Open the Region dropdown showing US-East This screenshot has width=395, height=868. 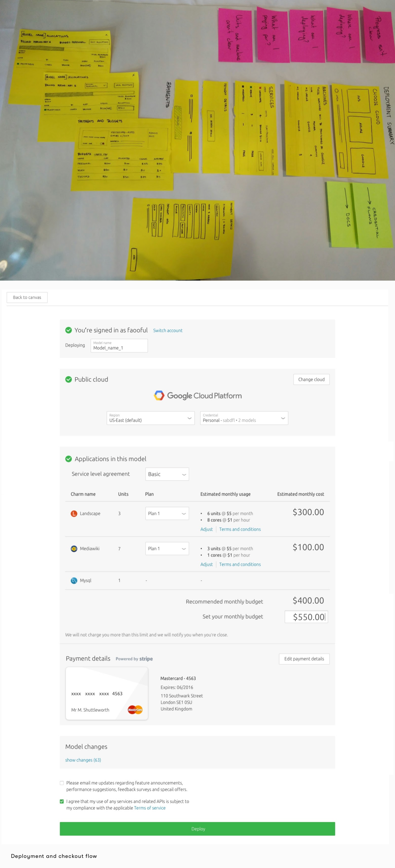tap(150, 418)
